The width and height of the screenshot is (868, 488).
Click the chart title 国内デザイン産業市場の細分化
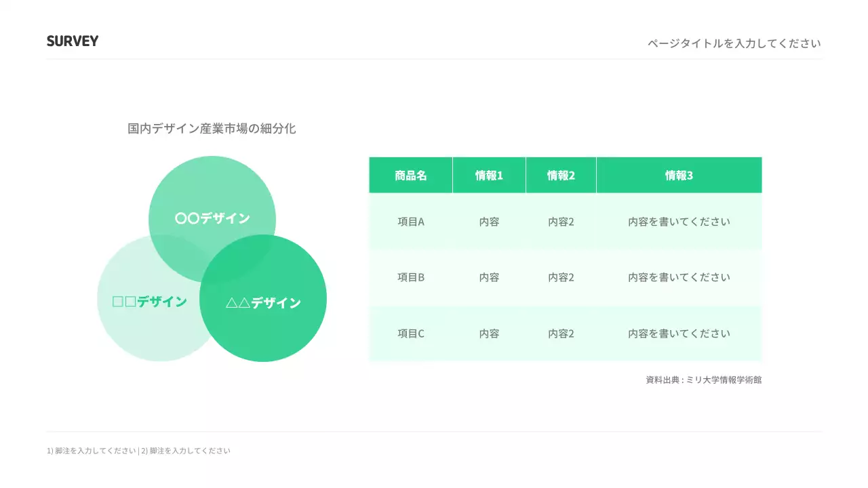point(212,129)
